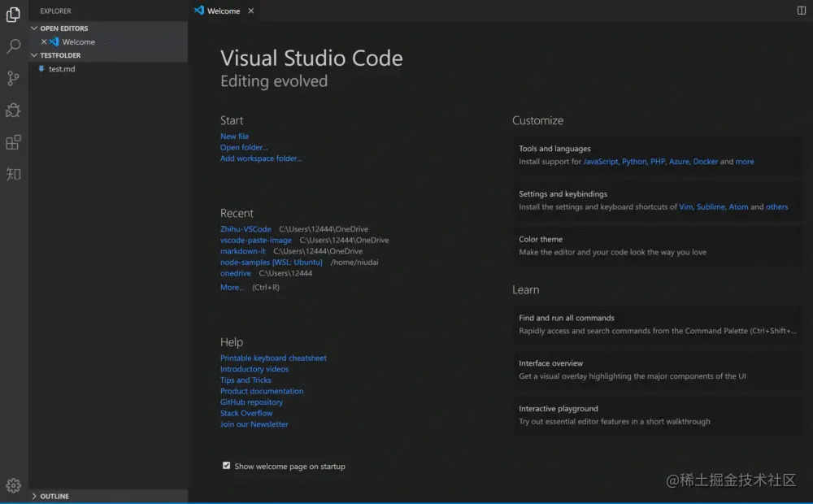
Task: Install Python support link
Action: click(x=634, y=161)
